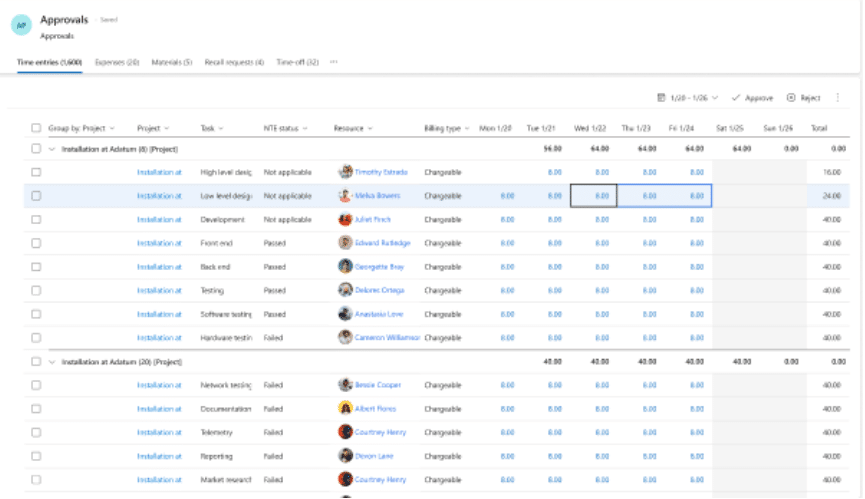Click Juliet Finch's profile photo
This screenshot has height=499, width=865.
coord(346,219)
